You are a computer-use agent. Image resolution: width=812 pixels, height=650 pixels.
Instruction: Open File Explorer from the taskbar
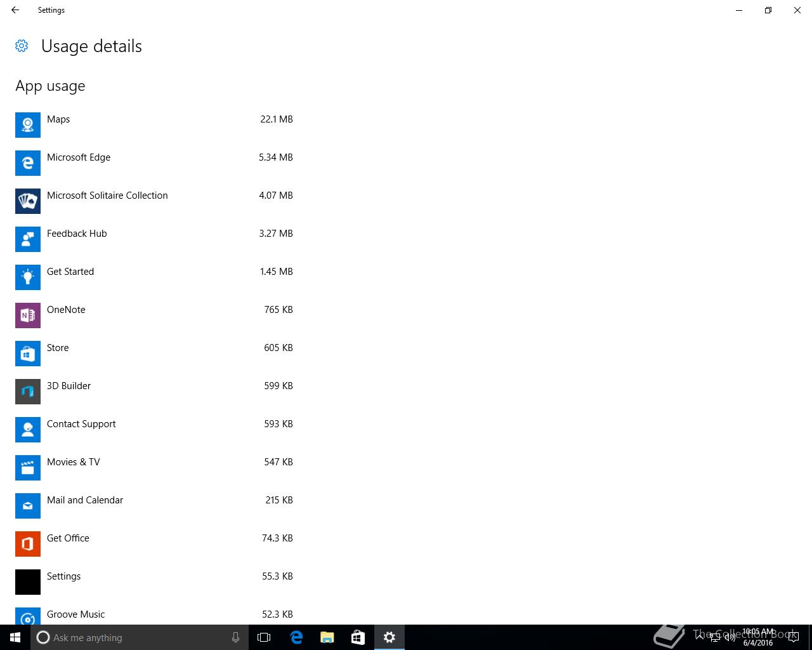pyautogui.click(x=327, y=637)
